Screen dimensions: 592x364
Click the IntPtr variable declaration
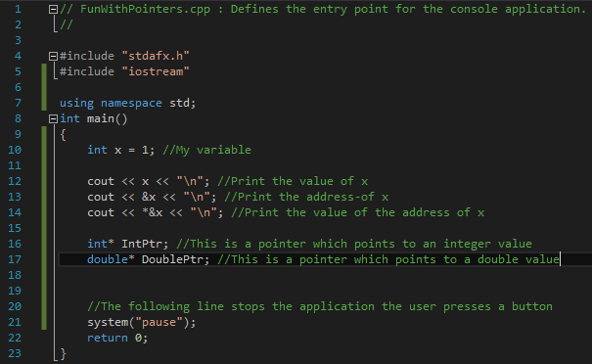[x=142, y=244]
